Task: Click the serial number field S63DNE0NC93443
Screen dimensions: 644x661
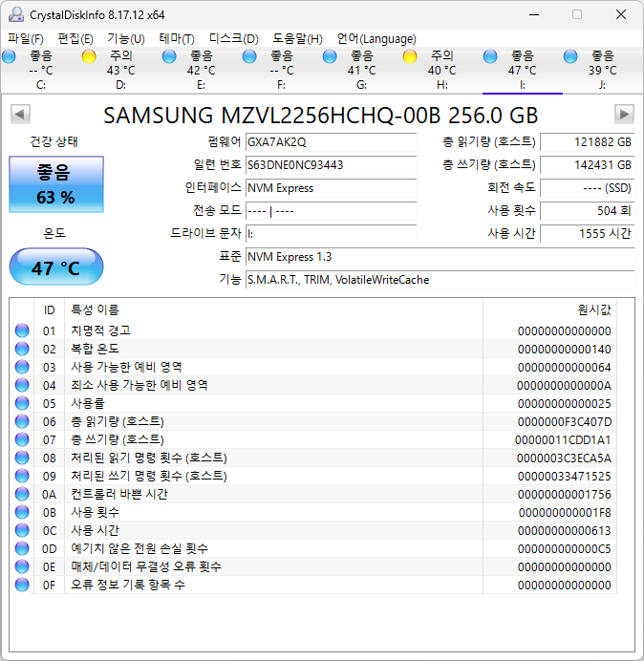Action: tap(331, 165)
